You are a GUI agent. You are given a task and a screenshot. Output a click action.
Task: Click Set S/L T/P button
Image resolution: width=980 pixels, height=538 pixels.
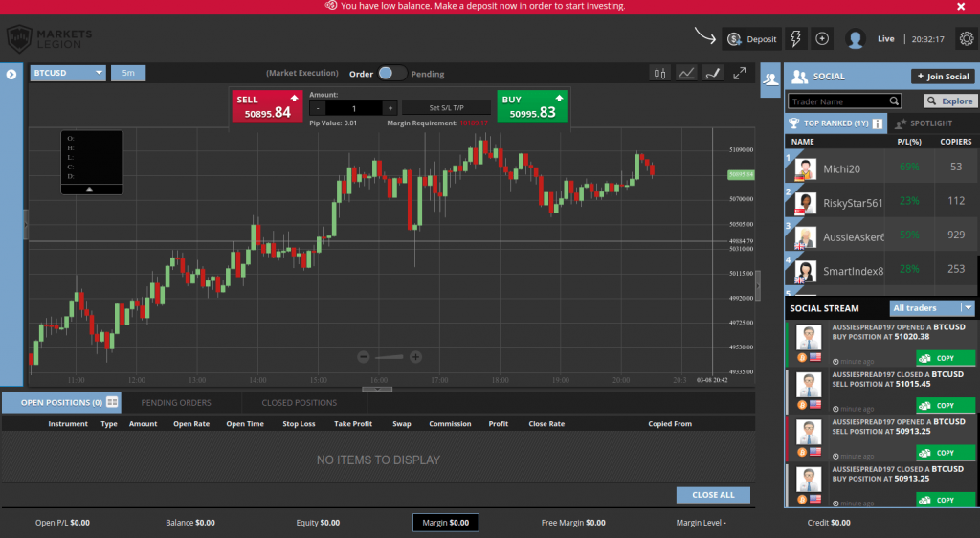pos(446,107)
